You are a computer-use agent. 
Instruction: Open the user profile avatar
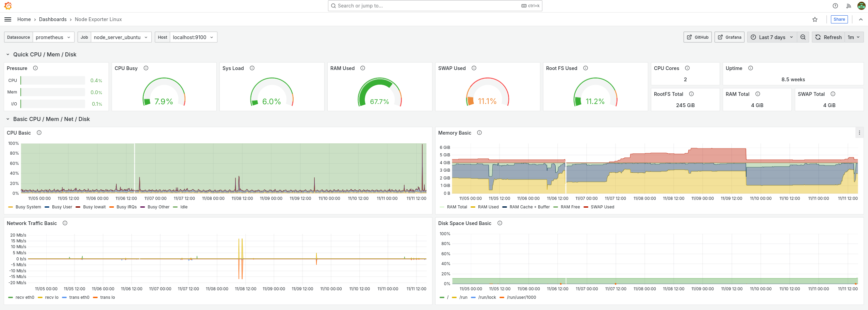pos(862,6)
